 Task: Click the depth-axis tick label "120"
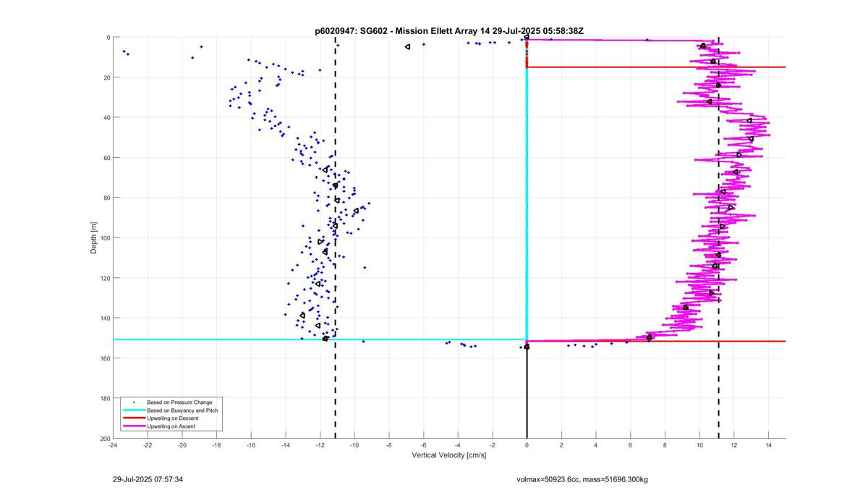[x=104, y=278]
